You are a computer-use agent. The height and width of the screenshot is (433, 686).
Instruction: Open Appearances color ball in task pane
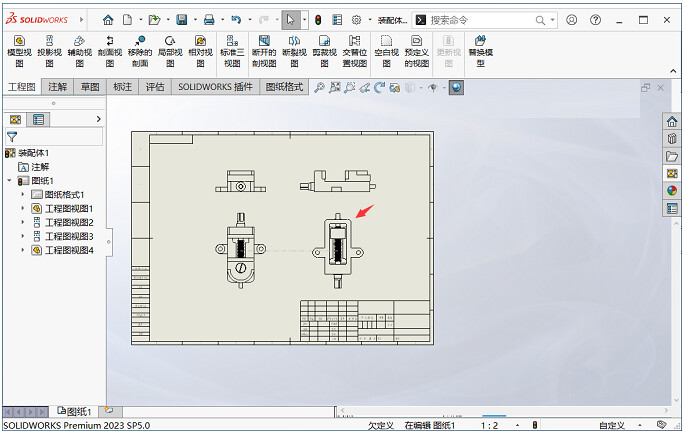coord(672,190)
